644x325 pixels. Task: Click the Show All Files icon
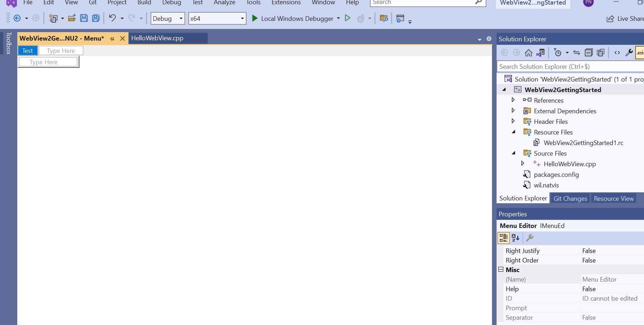[x=601, y=53]
